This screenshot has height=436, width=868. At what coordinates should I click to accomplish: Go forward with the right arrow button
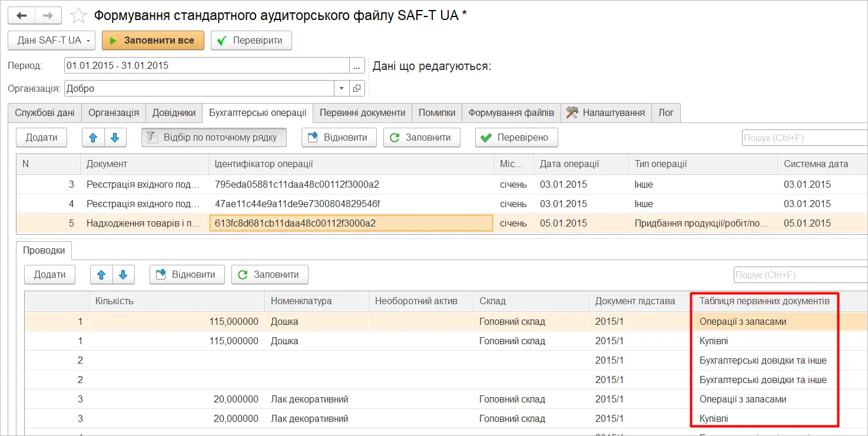49,15
